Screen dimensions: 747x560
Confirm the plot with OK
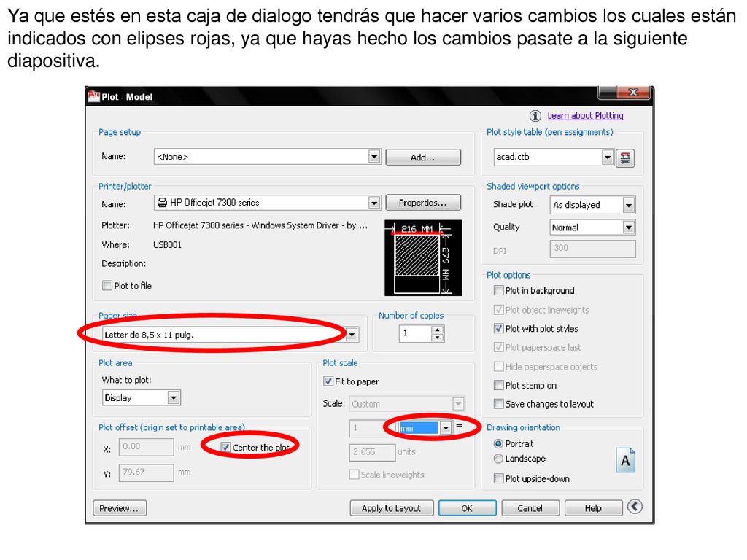pyautogui.click(x=467, y=508)
